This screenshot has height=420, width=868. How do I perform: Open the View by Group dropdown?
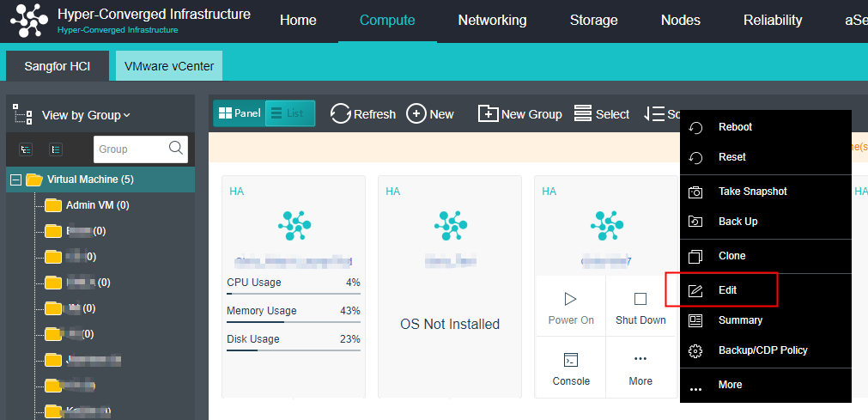point(86,115)
